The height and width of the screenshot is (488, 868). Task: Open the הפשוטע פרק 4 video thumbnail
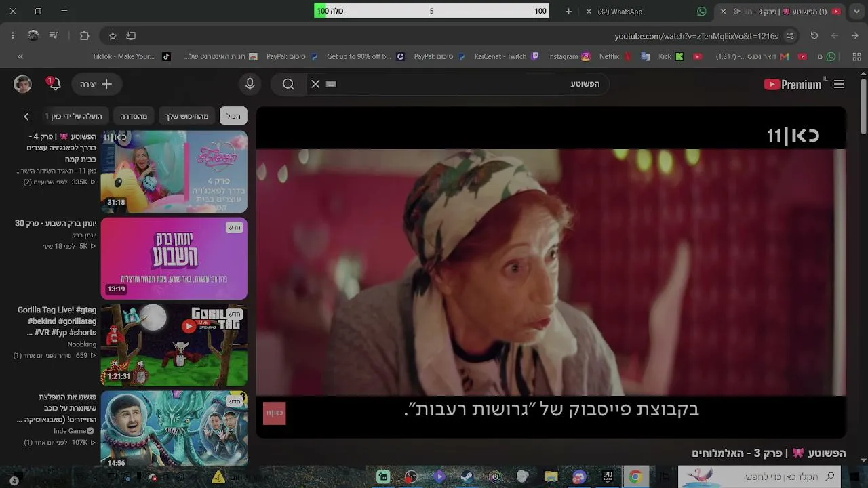pos(174,171)
